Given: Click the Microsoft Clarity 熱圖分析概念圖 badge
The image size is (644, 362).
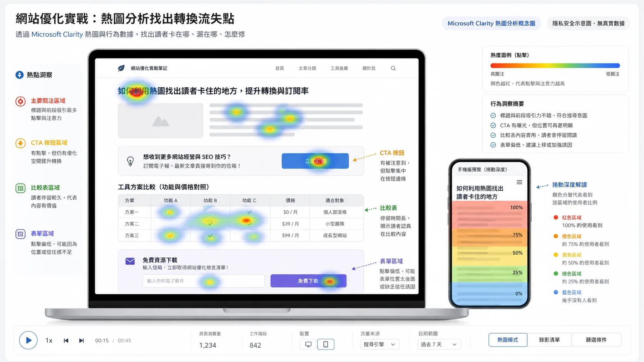Looking at the screenshot, I should (x=491, y=23).
